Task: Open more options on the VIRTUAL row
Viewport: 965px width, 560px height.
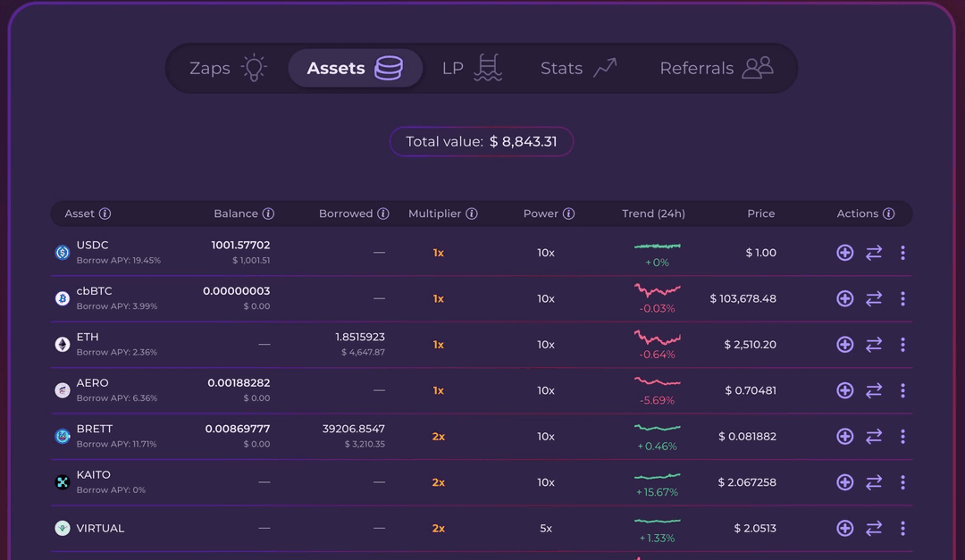Action: (903, 528)
